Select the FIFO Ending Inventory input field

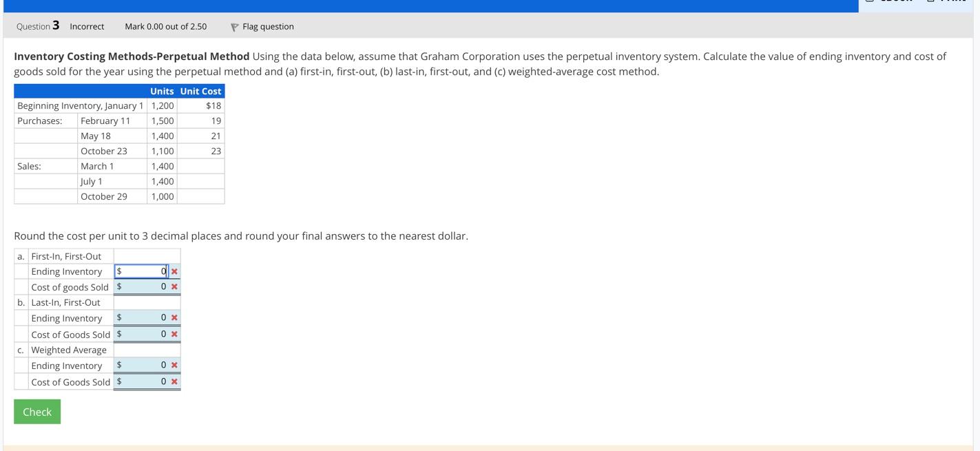click(x=141, y=271)
